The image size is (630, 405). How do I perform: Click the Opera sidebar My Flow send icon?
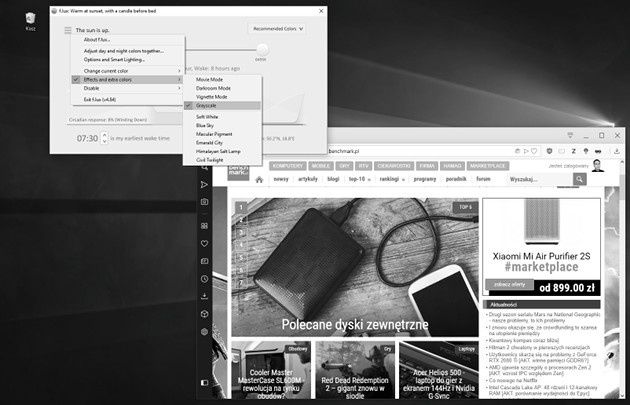(205, 184)
